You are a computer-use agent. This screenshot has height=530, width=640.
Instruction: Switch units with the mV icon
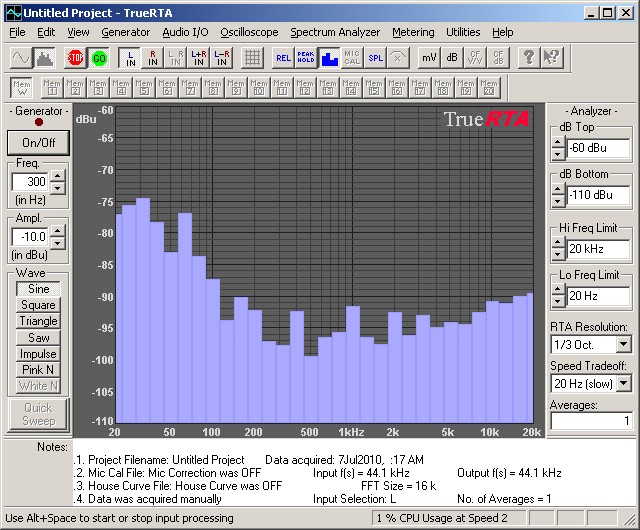428,57
